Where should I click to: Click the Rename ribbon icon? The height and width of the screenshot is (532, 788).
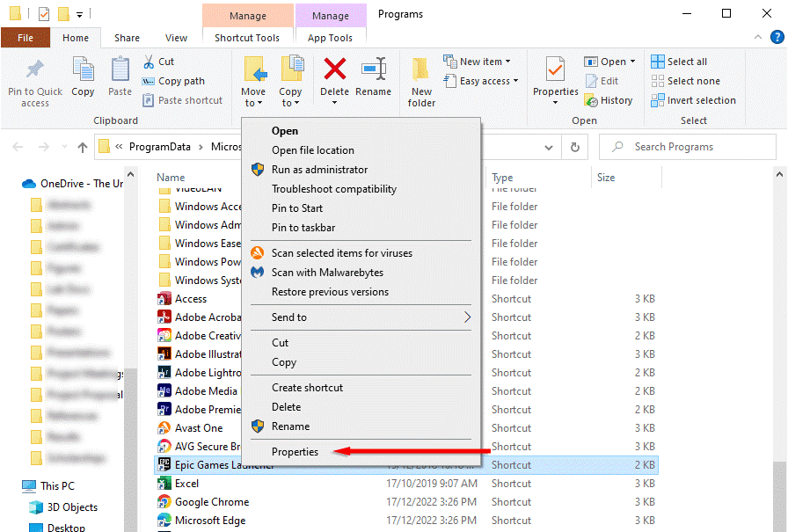(x=374, y=69)
